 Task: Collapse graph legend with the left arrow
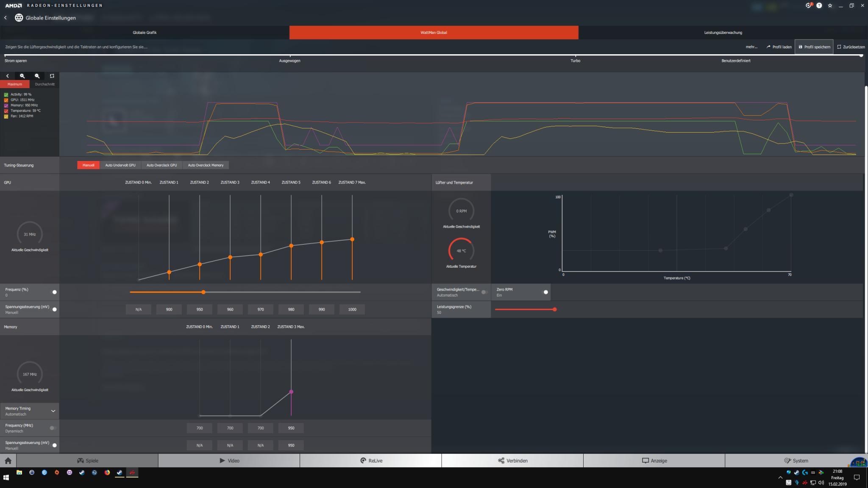(7, 76)
